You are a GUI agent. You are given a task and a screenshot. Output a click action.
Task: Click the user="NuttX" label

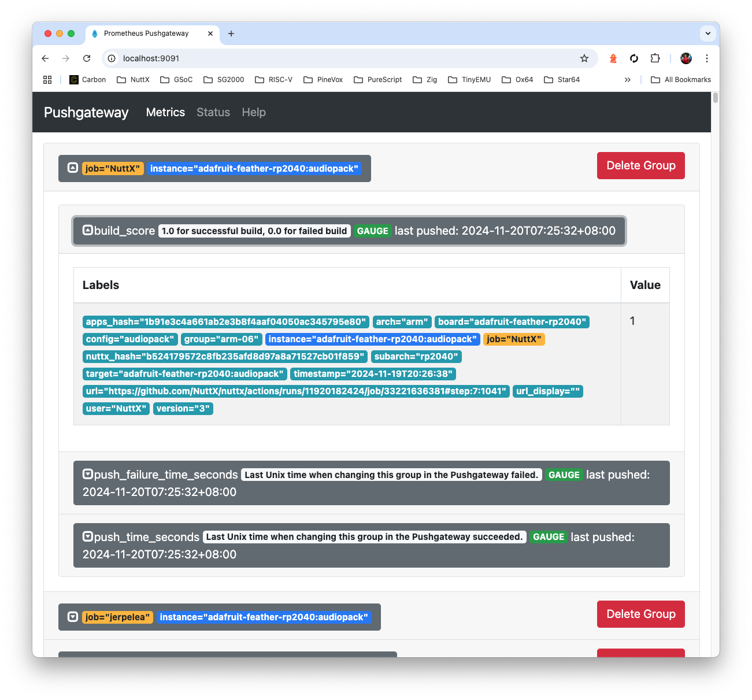[116, 409]
